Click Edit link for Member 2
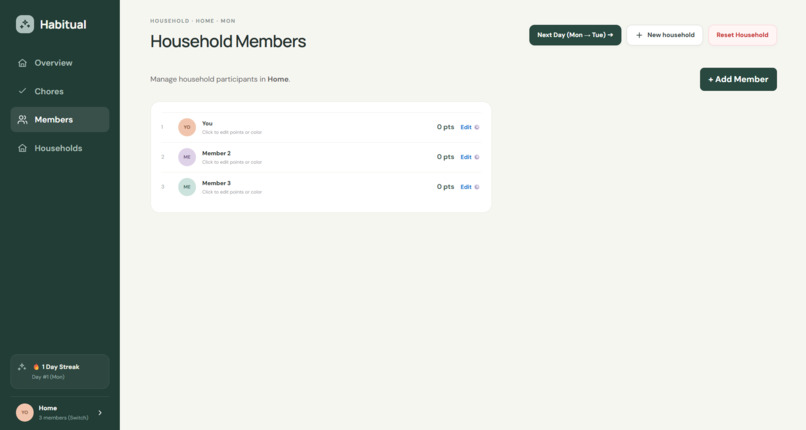The width and height of the screenshot is (806, 430). point(466,157)
